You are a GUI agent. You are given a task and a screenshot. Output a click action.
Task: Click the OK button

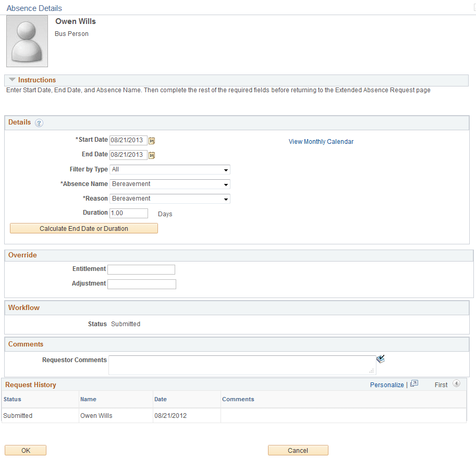25,450
